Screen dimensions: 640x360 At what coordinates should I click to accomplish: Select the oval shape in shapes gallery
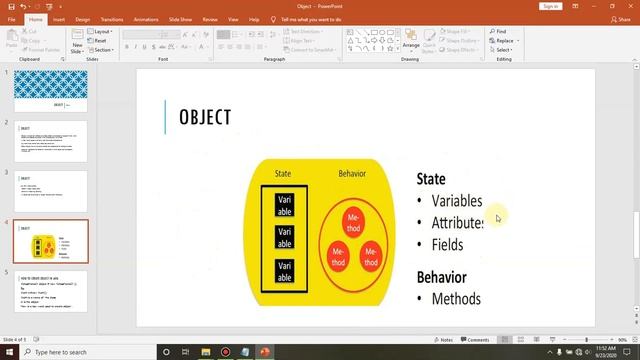[x=382, y=32]
